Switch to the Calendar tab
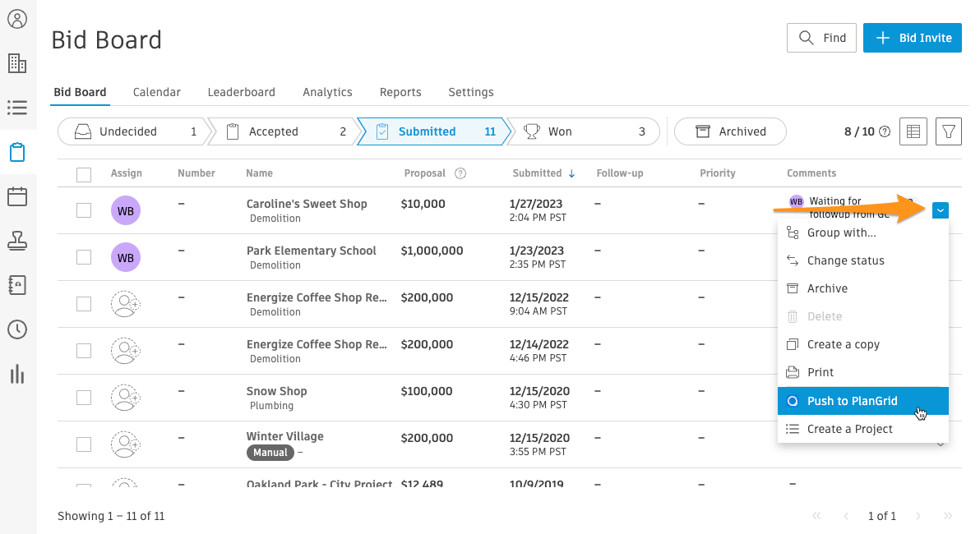 point(156,92)
